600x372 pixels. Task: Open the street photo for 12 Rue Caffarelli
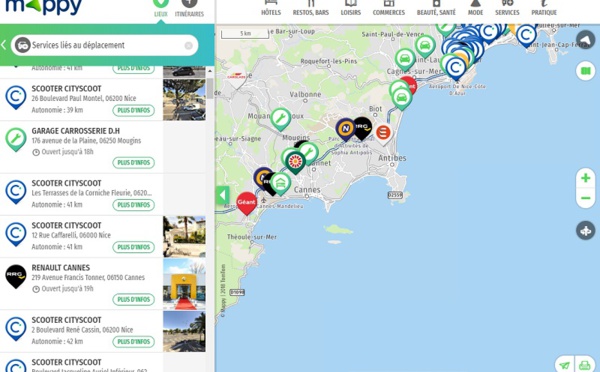tap(184, 237)
